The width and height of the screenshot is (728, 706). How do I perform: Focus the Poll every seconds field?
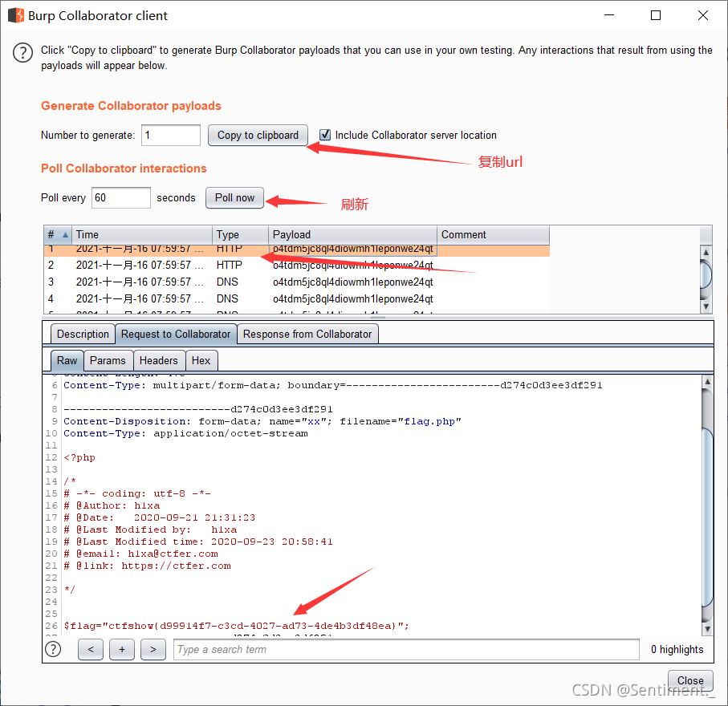pyautogui.click(x=120, y=197)
